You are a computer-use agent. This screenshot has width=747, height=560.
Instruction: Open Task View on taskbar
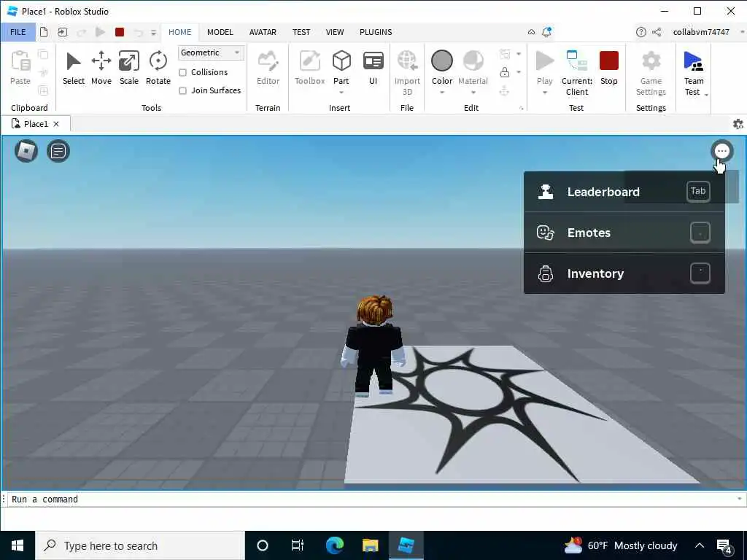(x=298, y=545)
